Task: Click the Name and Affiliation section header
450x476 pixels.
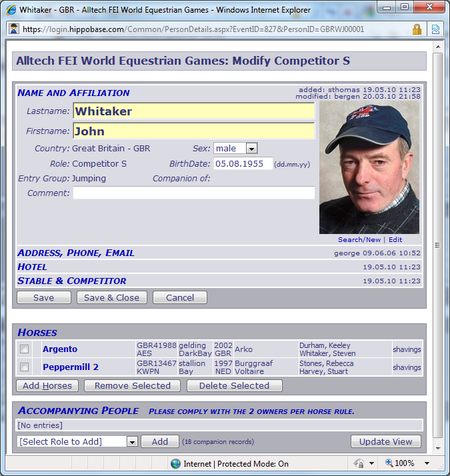Action: (73, 93)
